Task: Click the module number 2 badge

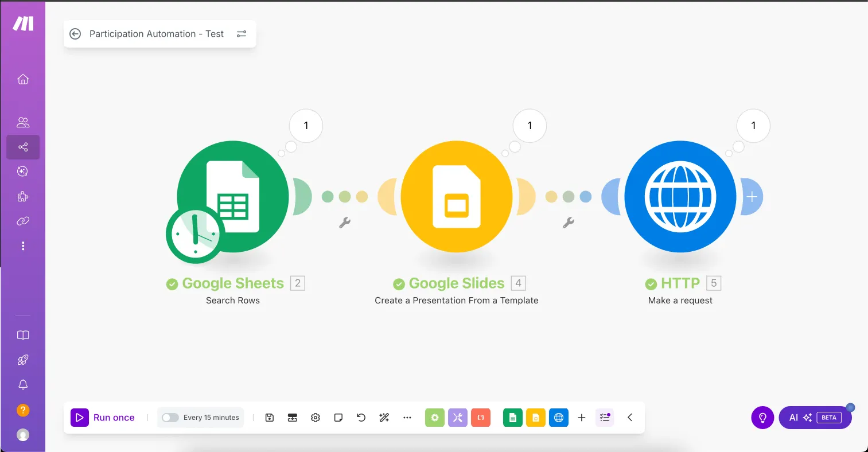Action: (x=298, y=283)
